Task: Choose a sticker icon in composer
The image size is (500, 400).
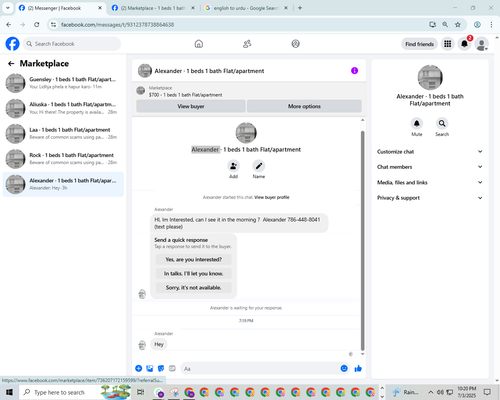Action: [161, 368]
